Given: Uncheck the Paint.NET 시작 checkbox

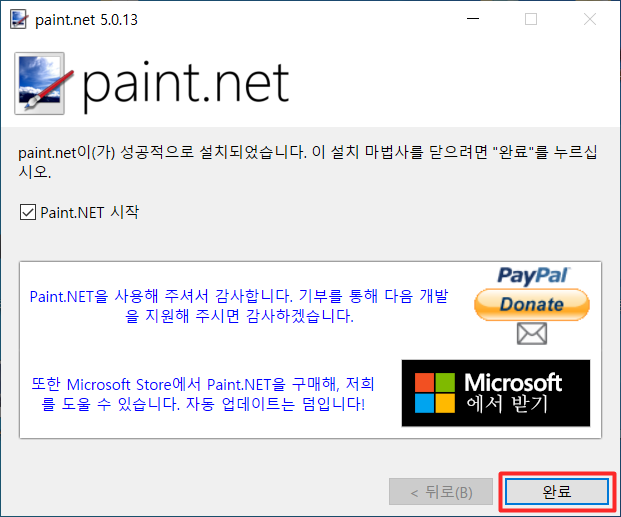Looking at the screenshot, I should [x=28, y=212].
